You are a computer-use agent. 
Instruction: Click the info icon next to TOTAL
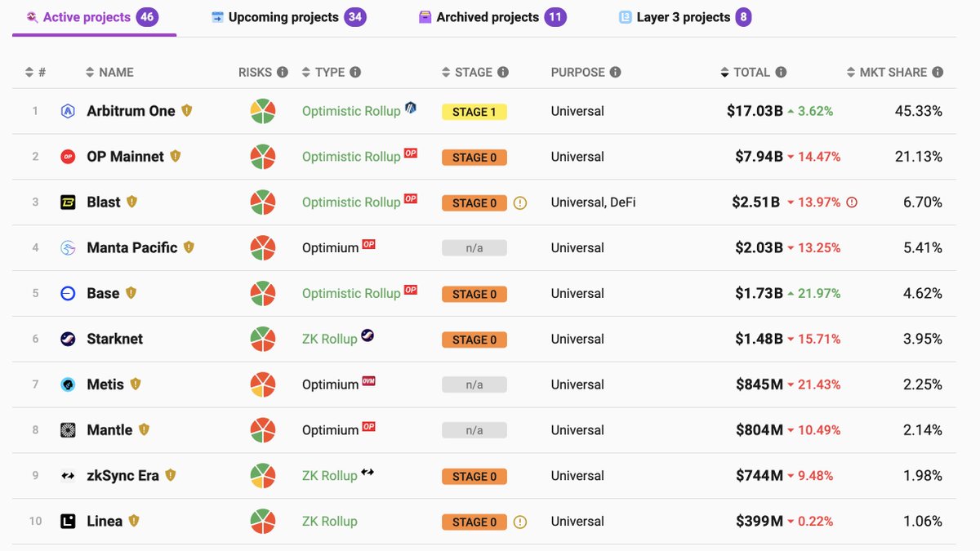click(x=781, y=72)
